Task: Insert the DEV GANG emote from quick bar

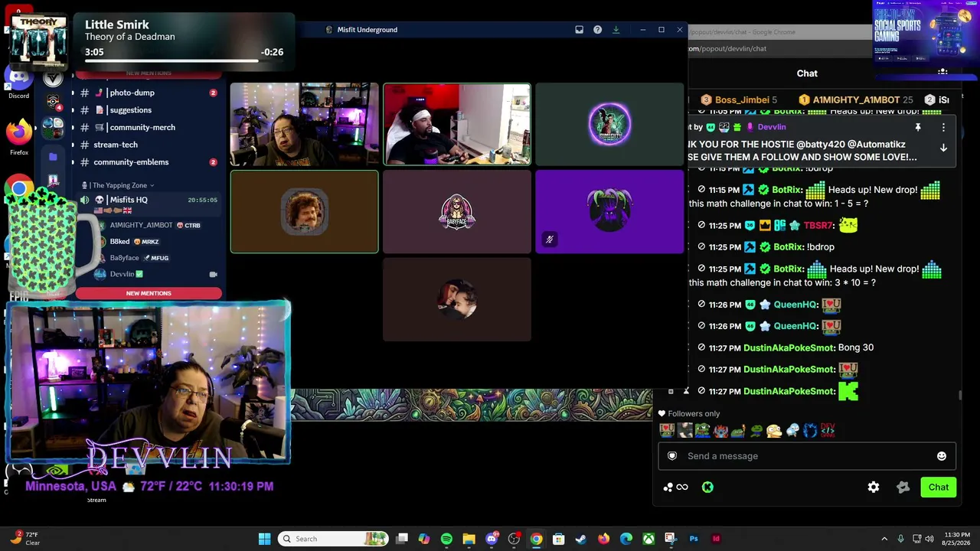Action: click(x=828, y=431)
